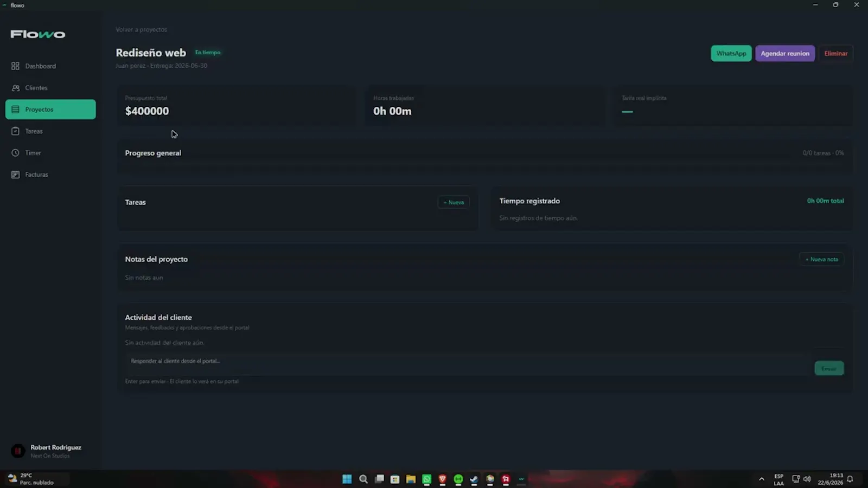The height and width of the screenshot is (488, 868).
Task: Click Robert Rodriguez profile avatar
Action: (x=18, y=451)
